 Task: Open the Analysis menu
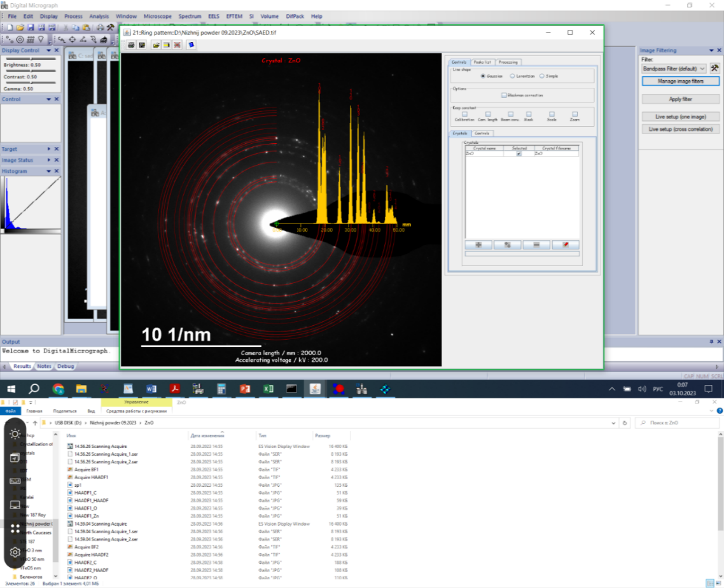99,16
